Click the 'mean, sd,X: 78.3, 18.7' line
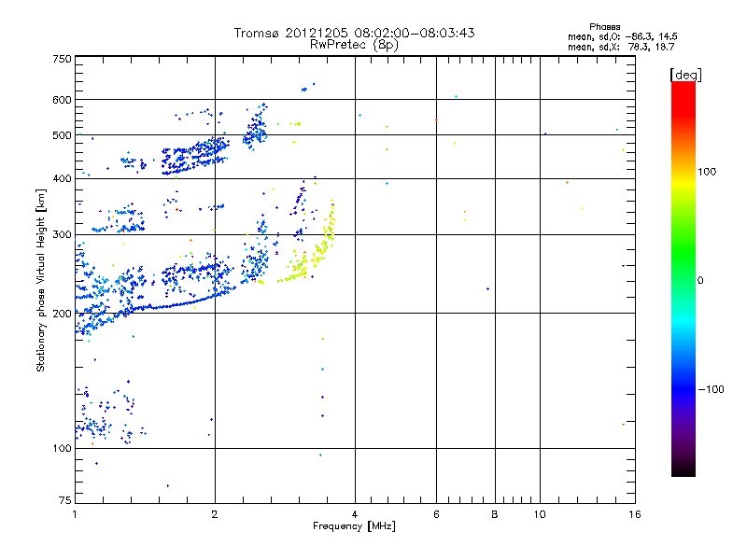Screen dimensions: 747x560 click(621, 47)
